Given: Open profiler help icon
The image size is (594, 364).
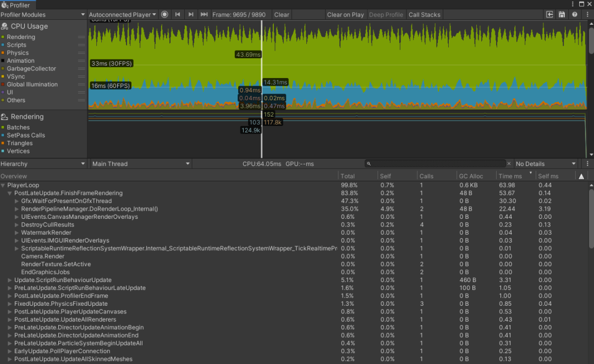Looking at the screenshot, I should coord(575,14).
